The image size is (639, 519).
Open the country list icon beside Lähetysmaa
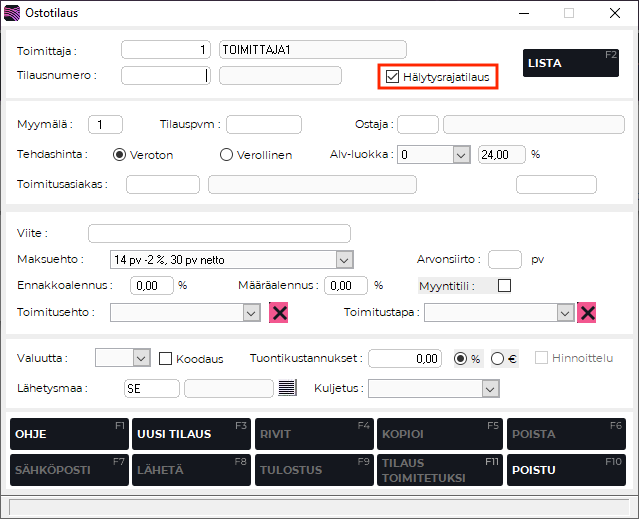pyautogui.click(x=288, y=388)
